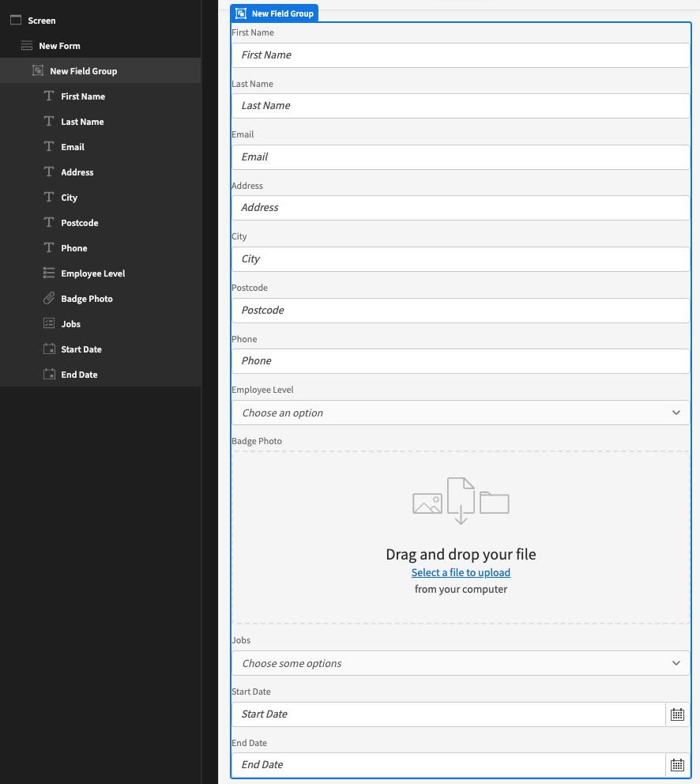
Task: Select Jobs tree item
Action: coord(100,323)
